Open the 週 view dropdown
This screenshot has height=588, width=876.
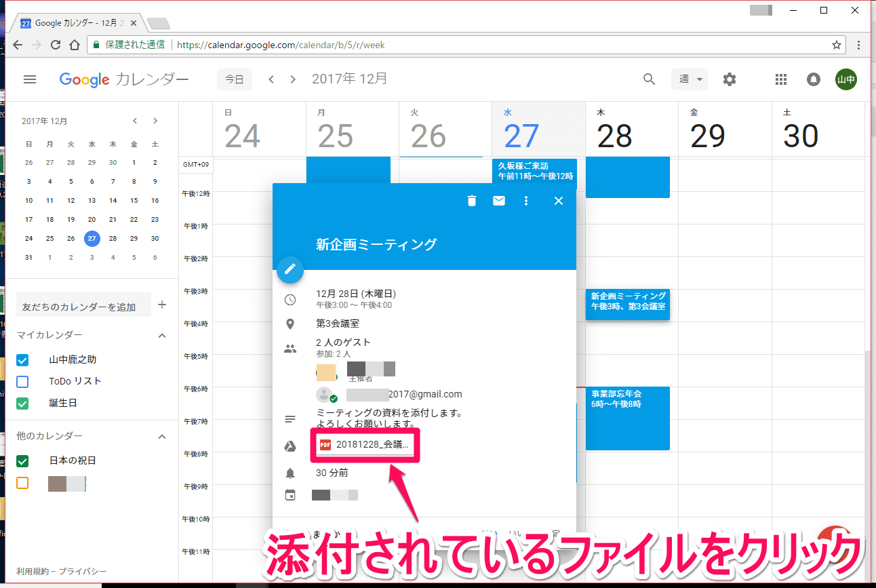point(690,79)
